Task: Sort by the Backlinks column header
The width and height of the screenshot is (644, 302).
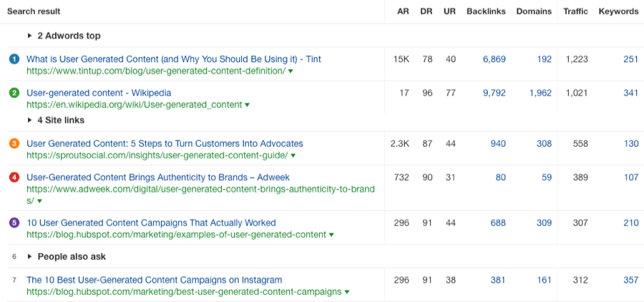Action: coord(486,11)
